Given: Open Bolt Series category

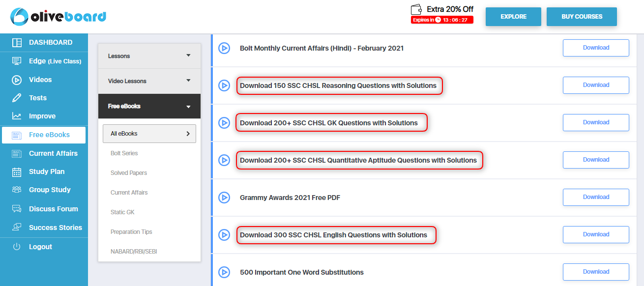Looking at the screenshot, I should tap(124, 153).
